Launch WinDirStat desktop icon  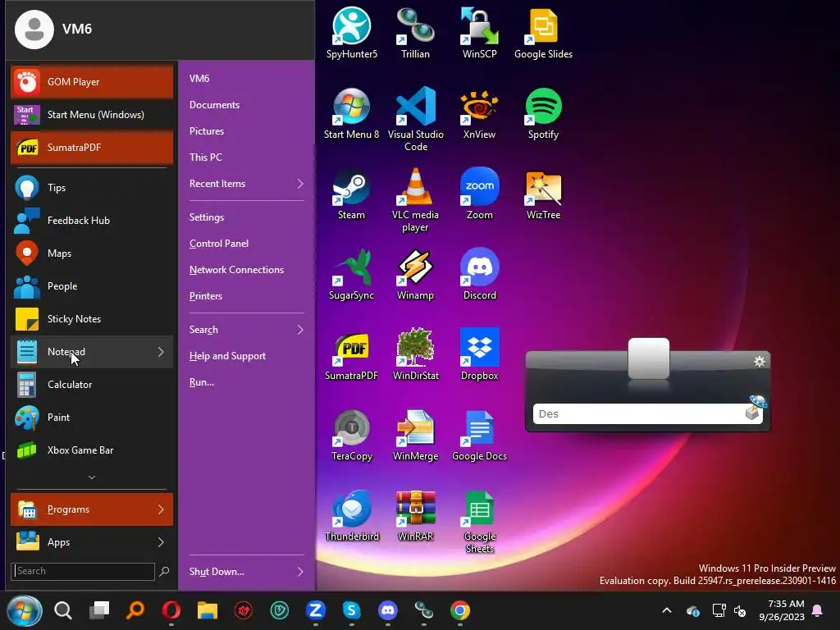pyautogui.click(x=416, y=354)
